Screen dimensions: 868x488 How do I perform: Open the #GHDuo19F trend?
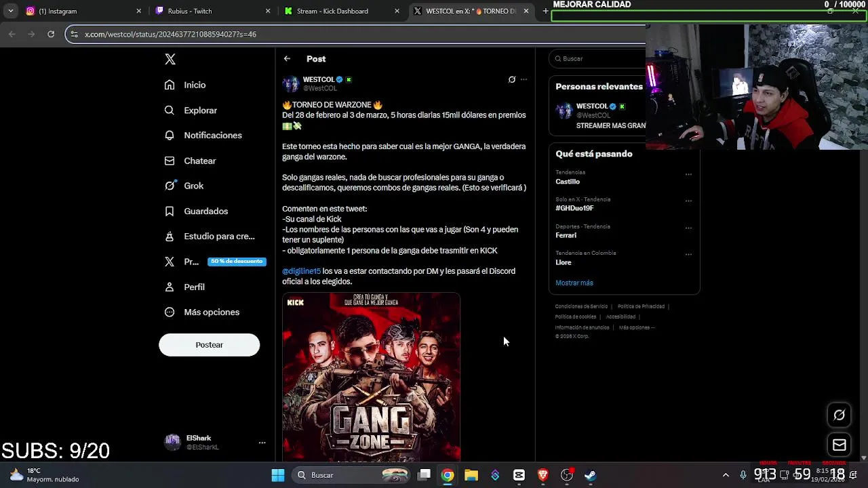pos(574,208)
